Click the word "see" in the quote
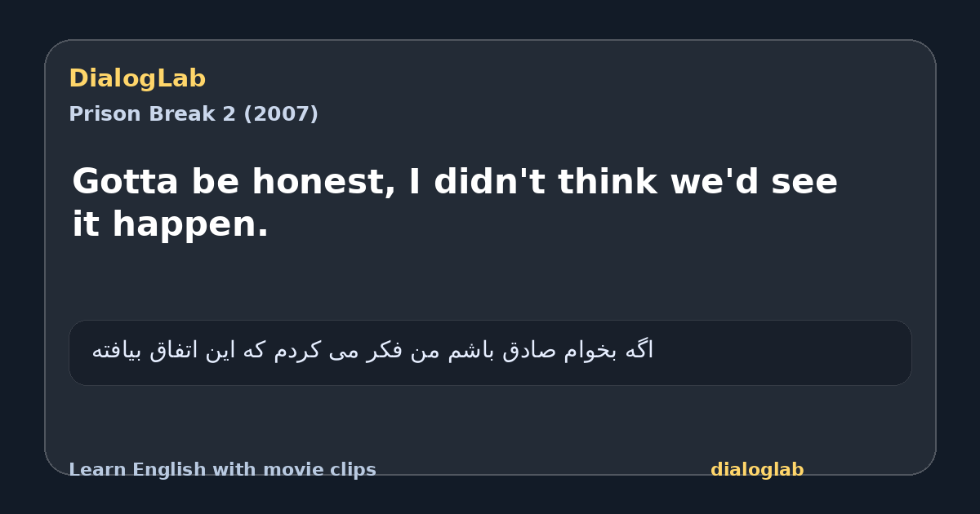The image size is (980, 514). click(x=804, y=182)
